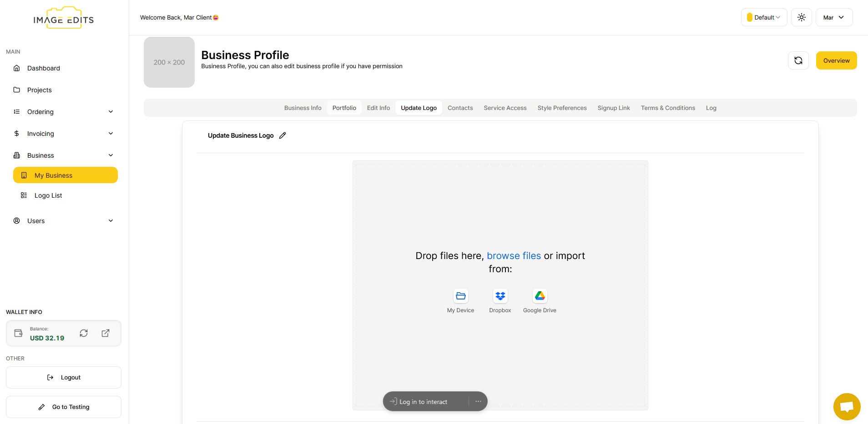Screen dimensions: 868x424
Task: Click the yellow Overview button
Action: [x=836, y=60]
